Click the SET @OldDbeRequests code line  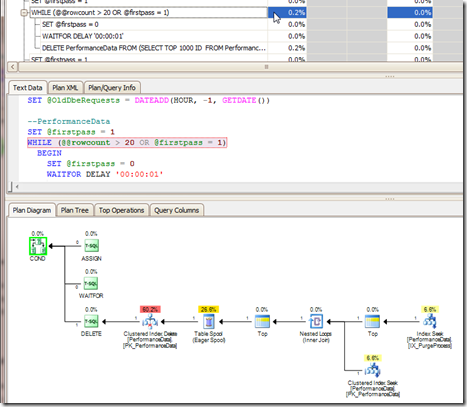(148, 100)
